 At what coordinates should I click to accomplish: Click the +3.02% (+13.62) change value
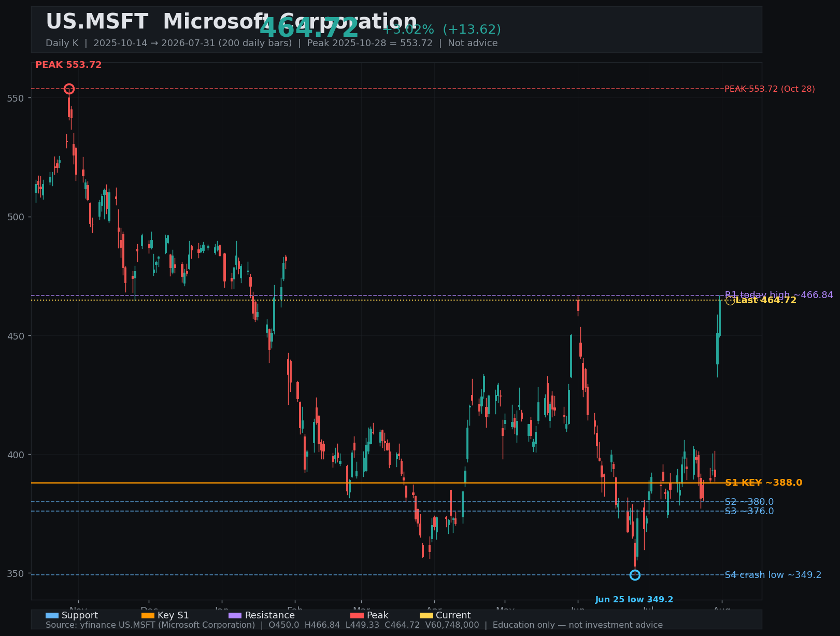click(x=442, y=30)
